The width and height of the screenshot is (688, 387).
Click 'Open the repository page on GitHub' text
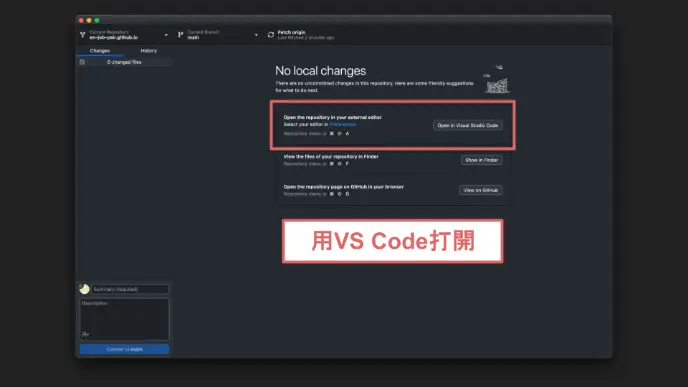click(344, 187)
